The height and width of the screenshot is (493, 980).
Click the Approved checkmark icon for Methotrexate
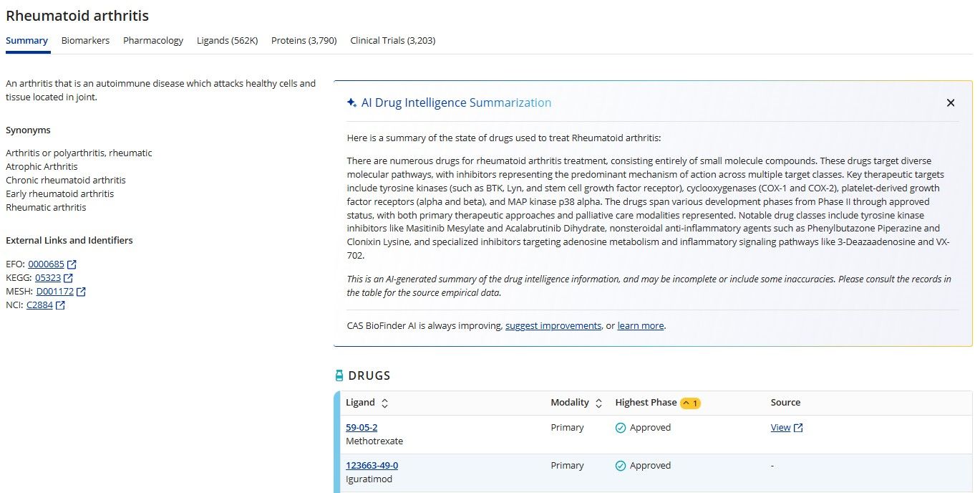pyautogui.click(x=621, y=428)
